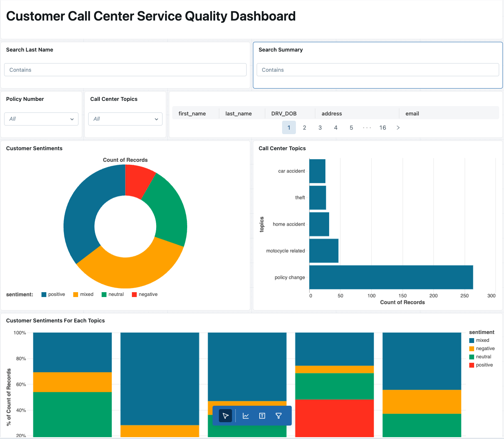Sort by the first_name column header
This screenshot has height=439, width=504.
pos(192,114)
